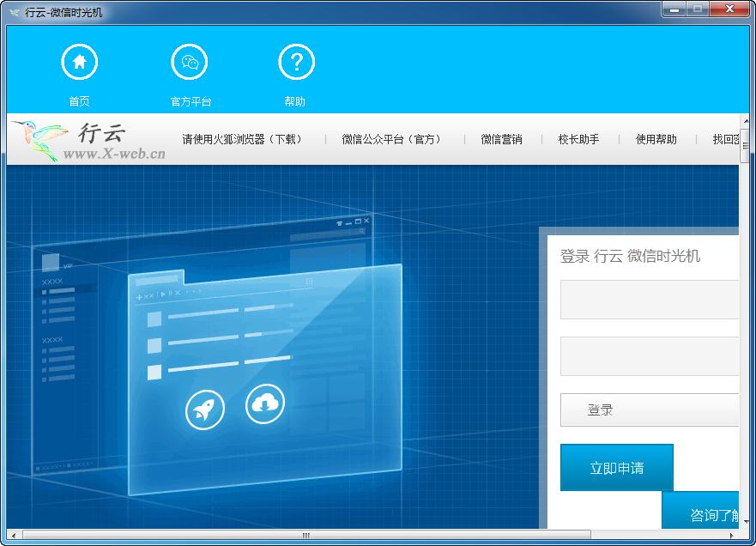Open 官方平台 via the chat bubbles icon

point(189,61)
